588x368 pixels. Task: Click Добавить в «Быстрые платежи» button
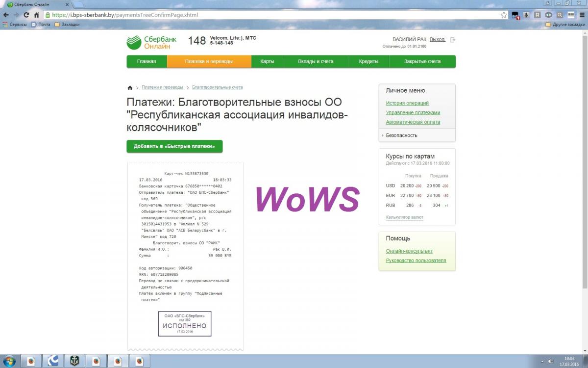[x=174, y=146]
